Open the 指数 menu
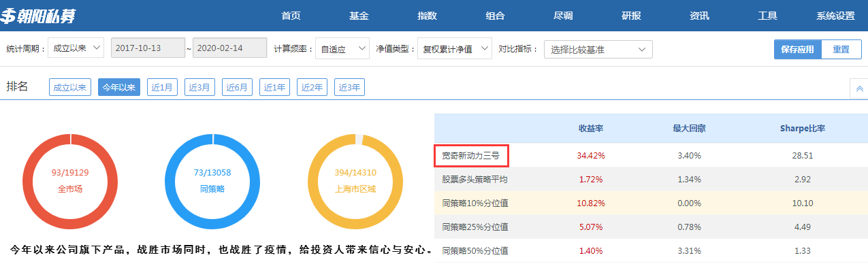 click(x=427, y=16)
